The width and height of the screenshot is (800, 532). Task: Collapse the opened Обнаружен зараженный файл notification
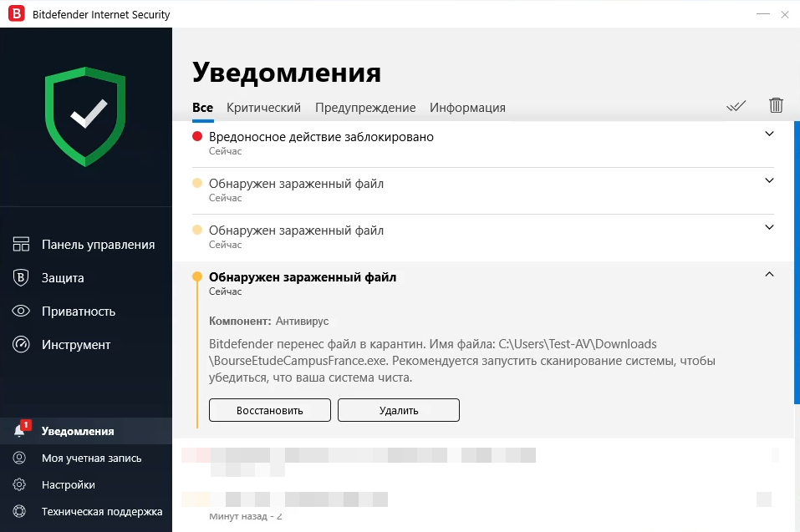click(769, 274)
